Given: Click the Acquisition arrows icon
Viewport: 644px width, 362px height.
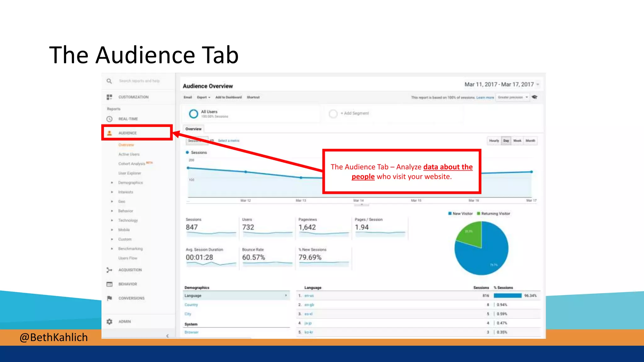Looking at the screenshot, I should pyautogui.click(x=109, y=270).
